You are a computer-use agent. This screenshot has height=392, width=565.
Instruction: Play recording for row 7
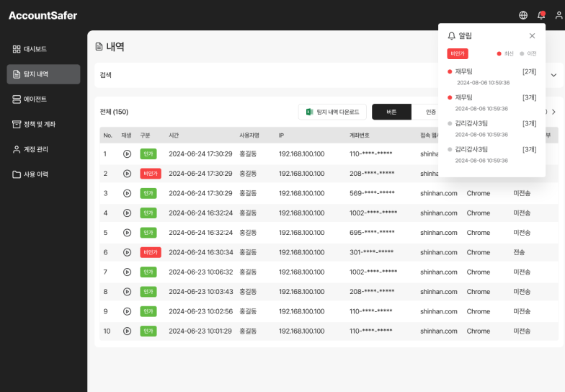pos(127,272)
